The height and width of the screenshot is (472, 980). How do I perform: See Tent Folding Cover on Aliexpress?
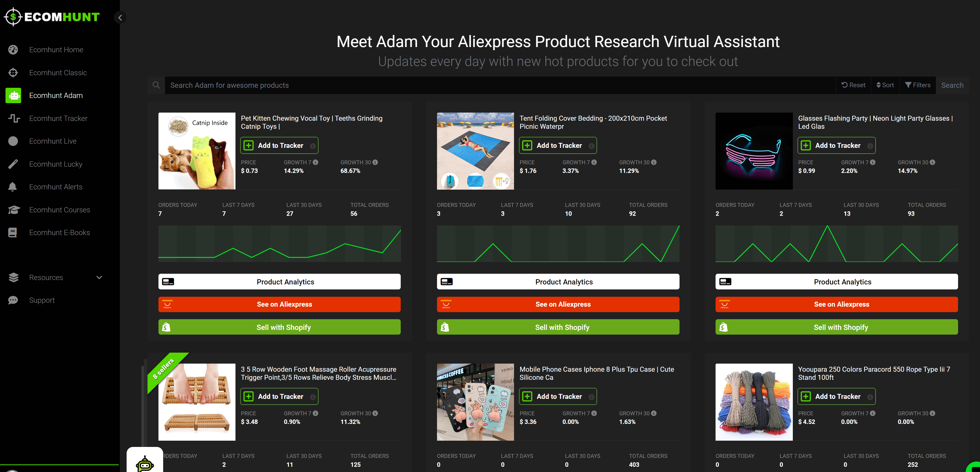tap(558, 305)
